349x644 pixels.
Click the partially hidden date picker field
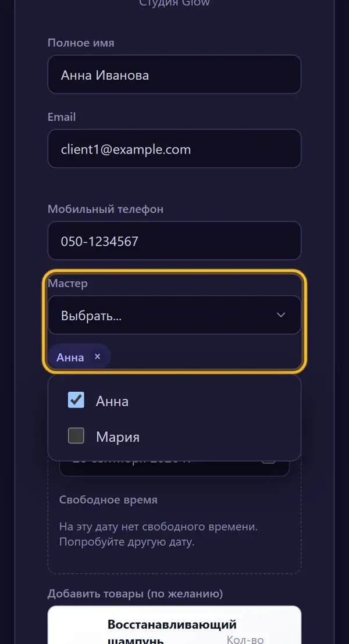click(174, 468)
